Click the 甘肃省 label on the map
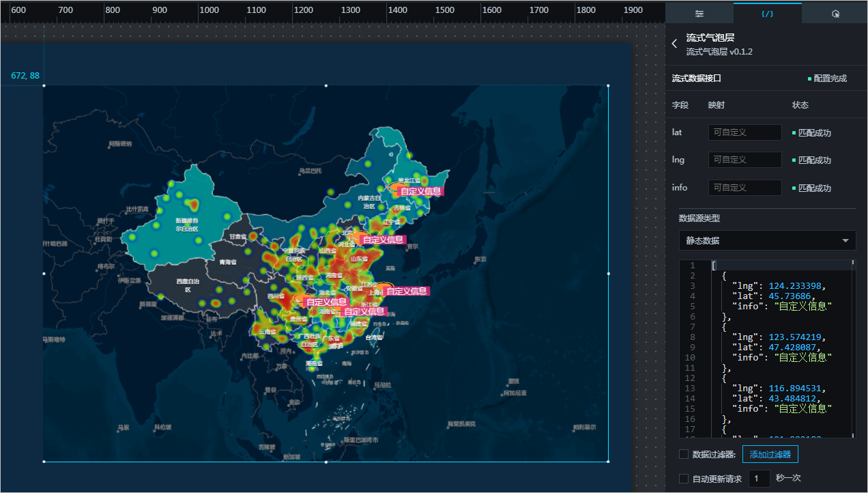 coord(237,236)
